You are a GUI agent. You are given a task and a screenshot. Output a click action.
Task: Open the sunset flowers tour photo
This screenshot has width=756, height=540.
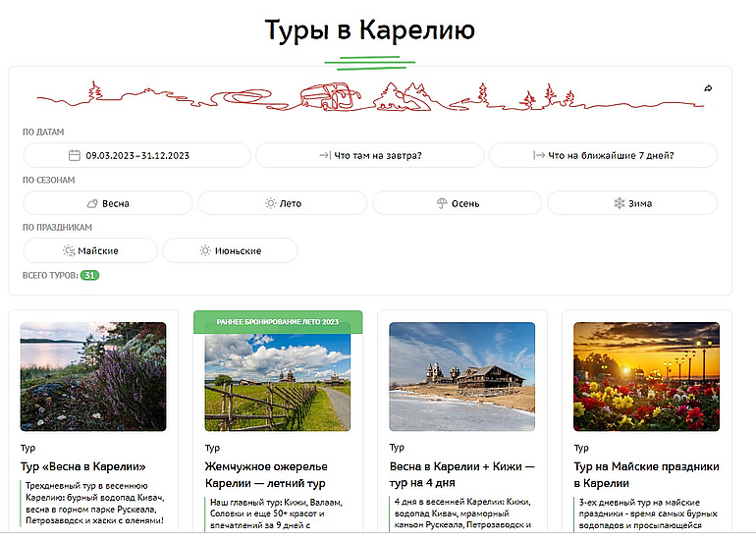click(x=647, y=377)
